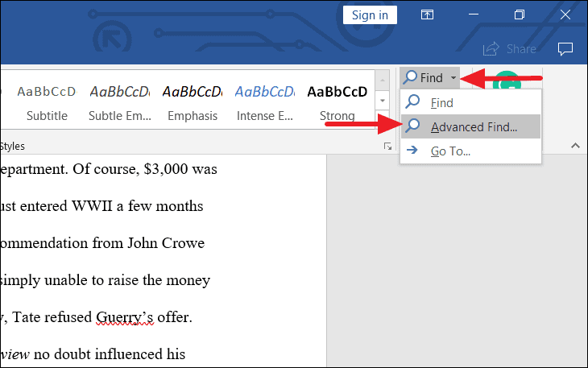Choose Find from the dropdown menu
Viewport: 588px width, 368px height.
(x=470, y=103)
